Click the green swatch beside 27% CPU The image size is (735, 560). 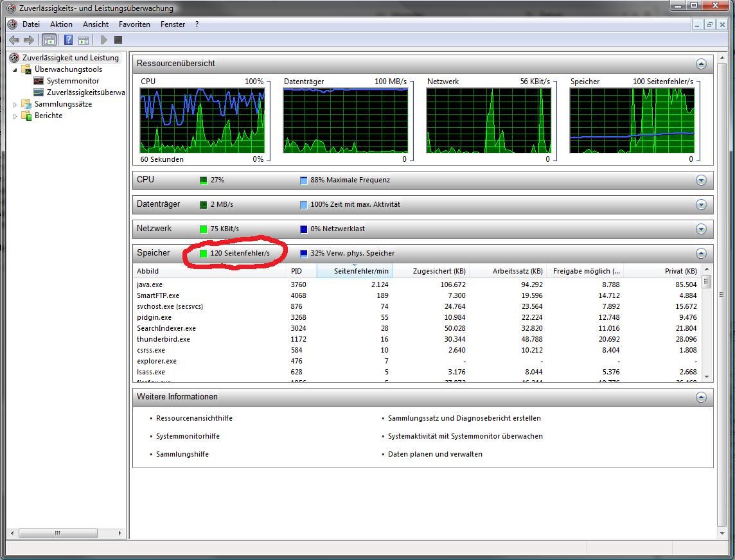204,180
